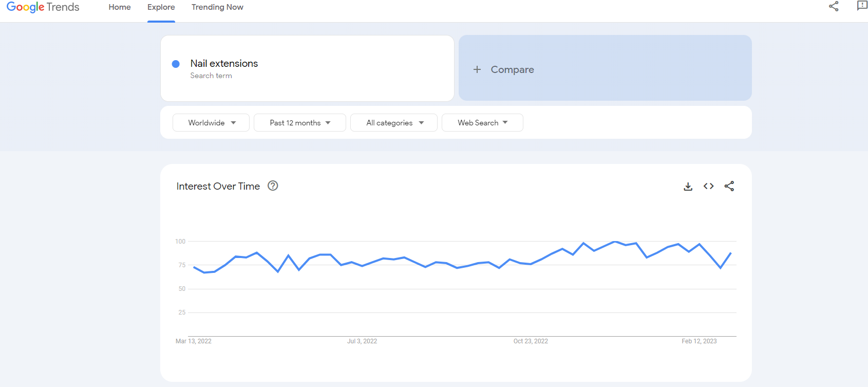Viewport: 868px width, 387px height.
Task: Click the 50 y-axis label
Action: point(182,289)
